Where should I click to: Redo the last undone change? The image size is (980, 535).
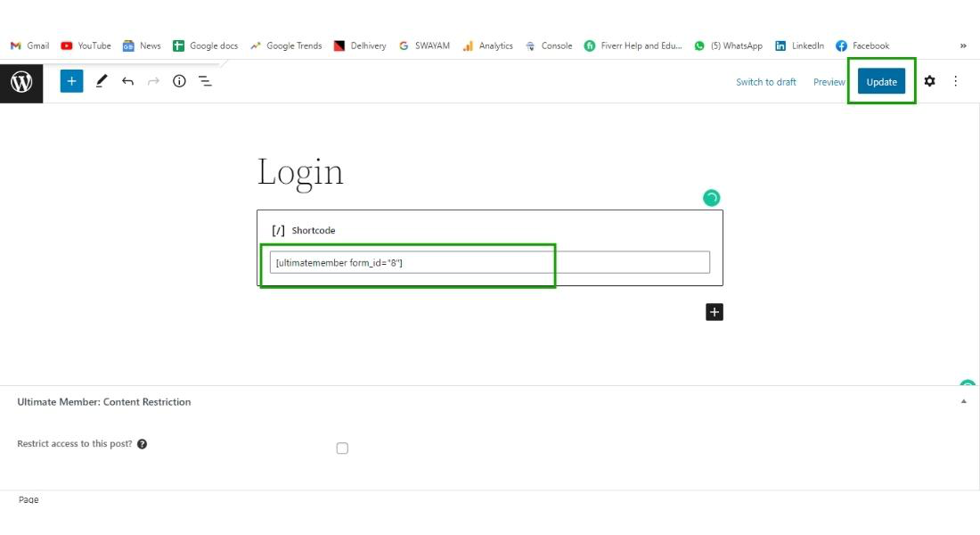(x=153, y=81)
